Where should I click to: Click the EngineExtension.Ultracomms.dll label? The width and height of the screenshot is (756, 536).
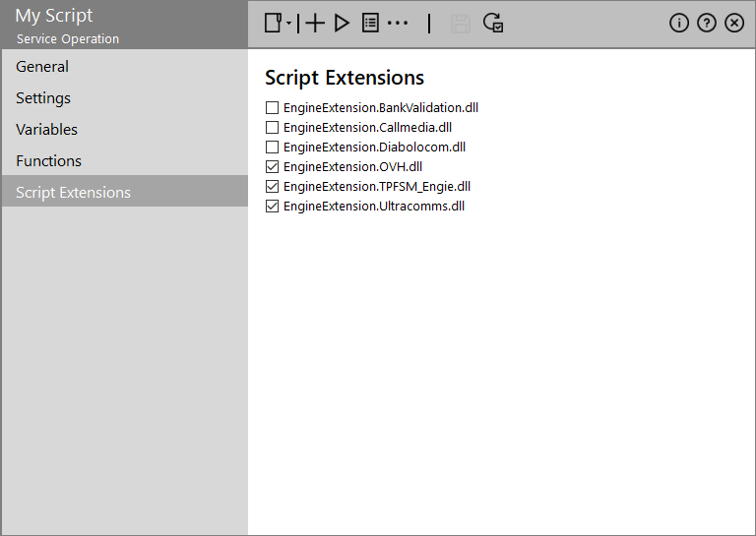coord(374,207)
